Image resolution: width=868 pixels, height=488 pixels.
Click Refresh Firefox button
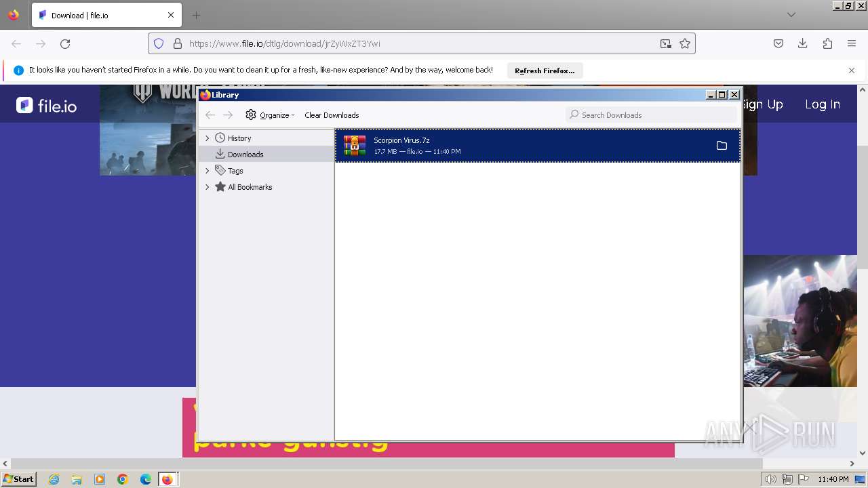pos(545,70)
